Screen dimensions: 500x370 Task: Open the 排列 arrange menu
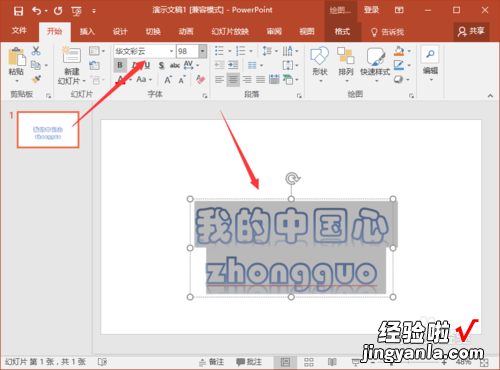click(x=346, y=65)
